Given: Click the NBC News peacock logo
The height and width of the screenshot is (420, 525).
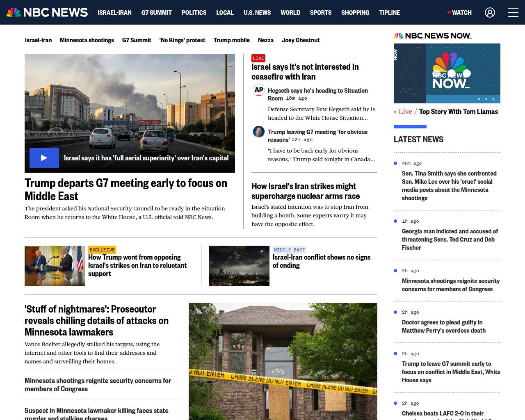Looking at the screenshot, I should 47,12.
